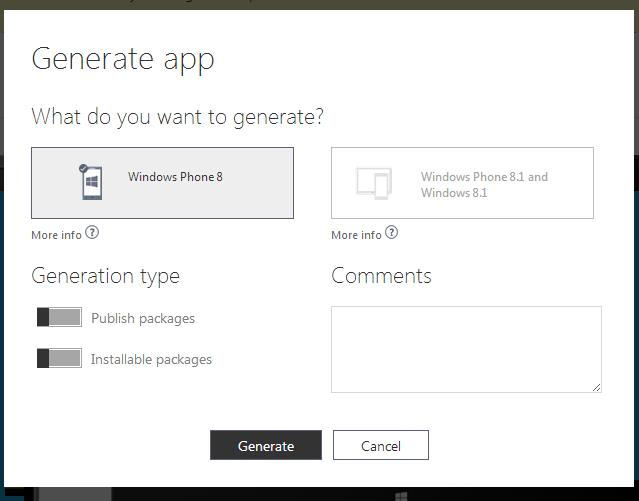Open More info for Windows Phone 8.1

pyautogui.click(x=356, y=235)
